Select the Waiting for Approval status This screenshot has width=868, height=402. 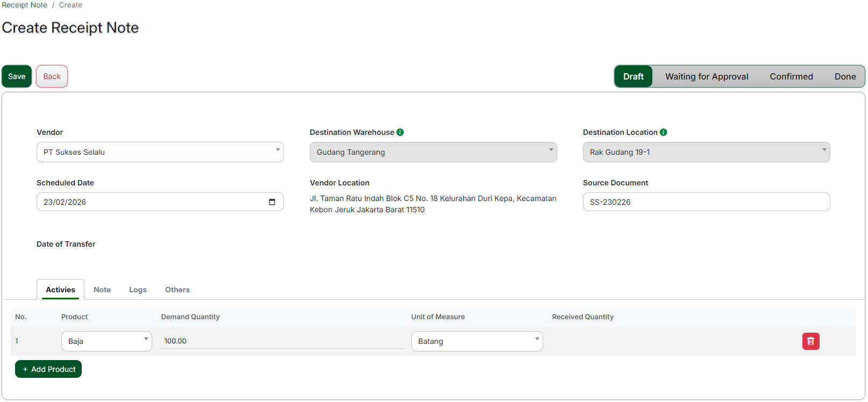[706, 76]
